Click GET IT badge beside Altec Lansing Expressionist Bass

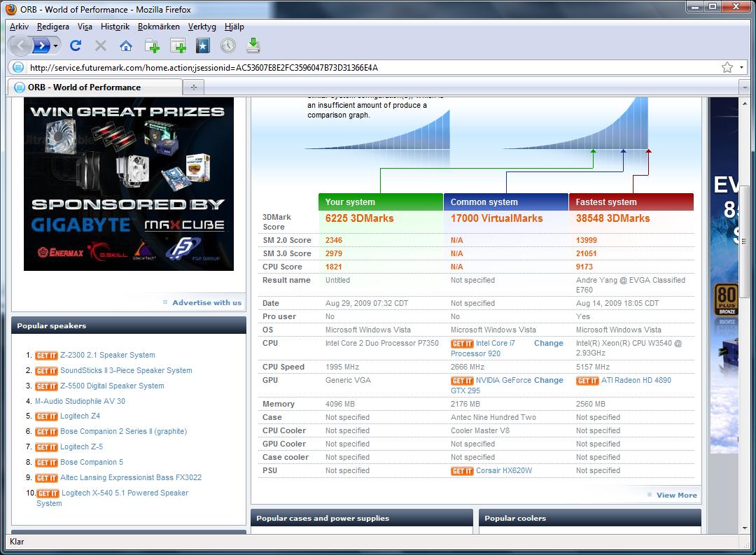pyautogui.click(x=46, y=478)
